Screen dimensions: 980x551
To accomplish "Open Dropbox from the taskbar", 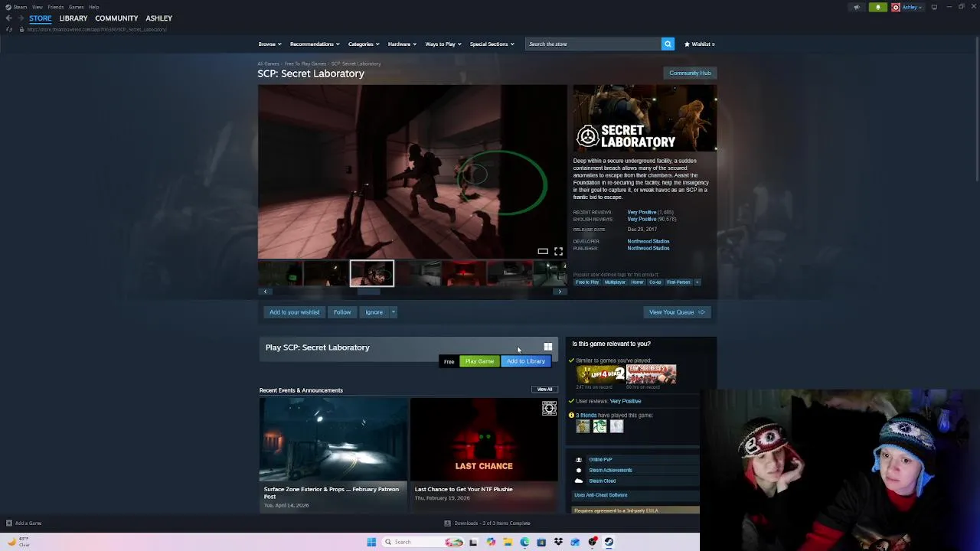I will coord(558,542).
